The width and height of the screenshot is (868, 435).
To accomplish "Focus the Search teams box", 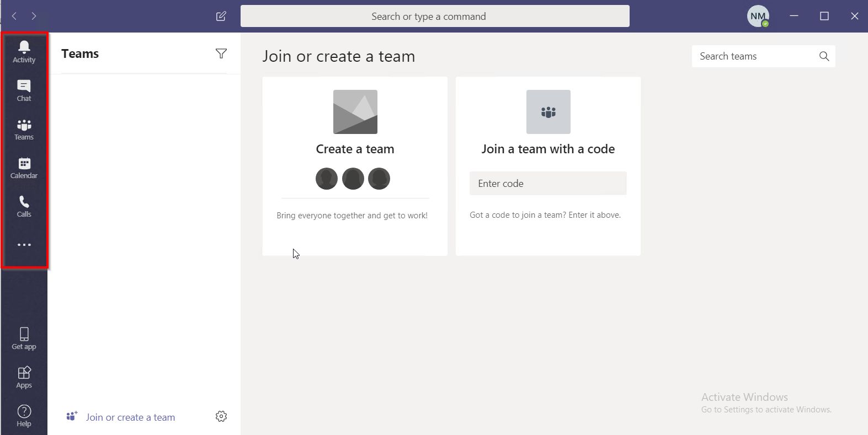I will 756,56.
